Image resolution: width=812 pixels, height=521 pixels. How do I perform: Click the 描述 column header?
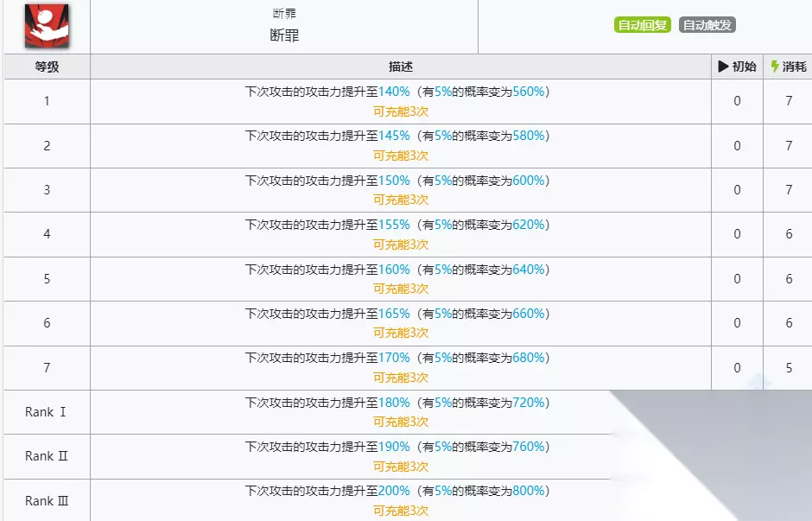401,67
